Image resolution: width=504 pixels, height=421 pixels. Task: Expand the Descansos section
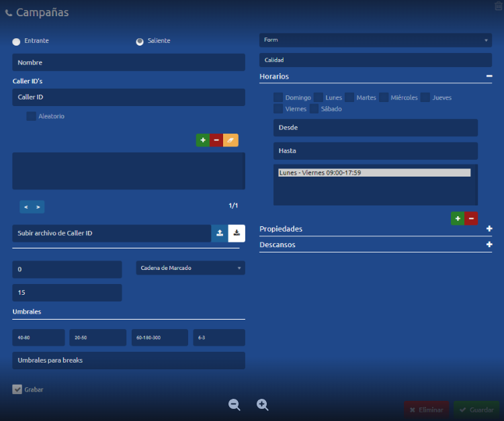(489, 245)
